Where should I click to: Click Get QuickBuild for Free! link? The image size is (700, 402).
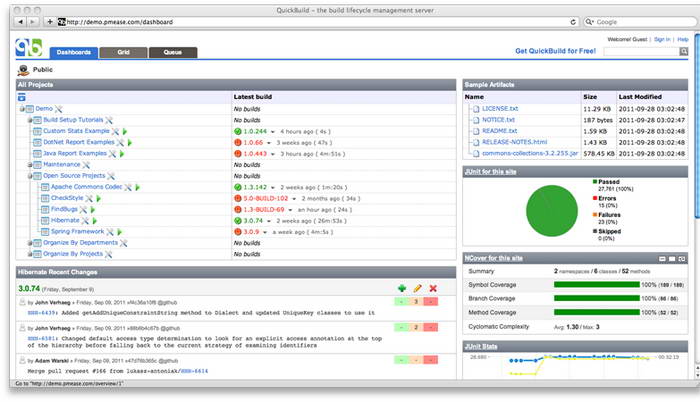pyautogui.click(x=555, y=51)
